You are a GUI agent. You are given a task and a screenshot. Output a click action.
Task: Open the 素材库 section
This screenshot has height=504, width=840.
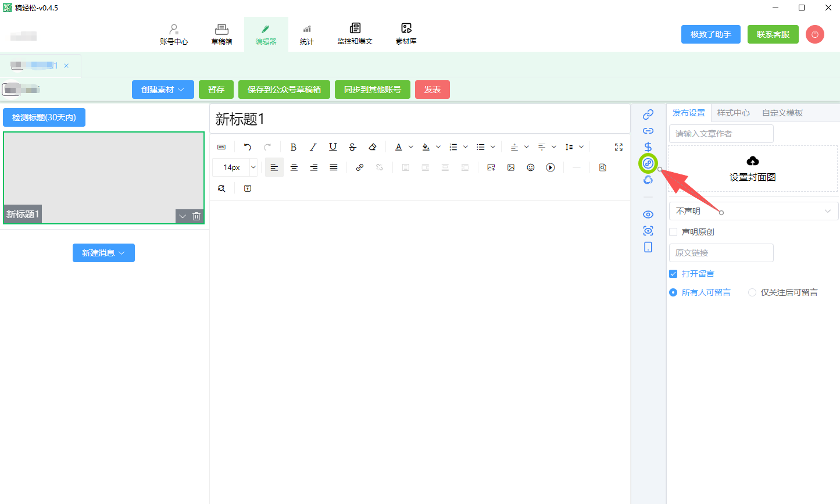tap(406, 34)
